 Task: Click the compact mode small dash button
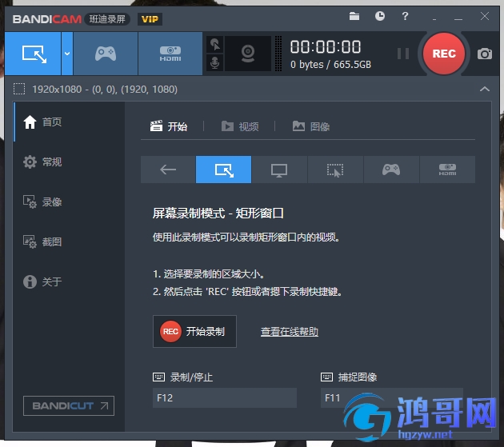click(x=434, y=19)
